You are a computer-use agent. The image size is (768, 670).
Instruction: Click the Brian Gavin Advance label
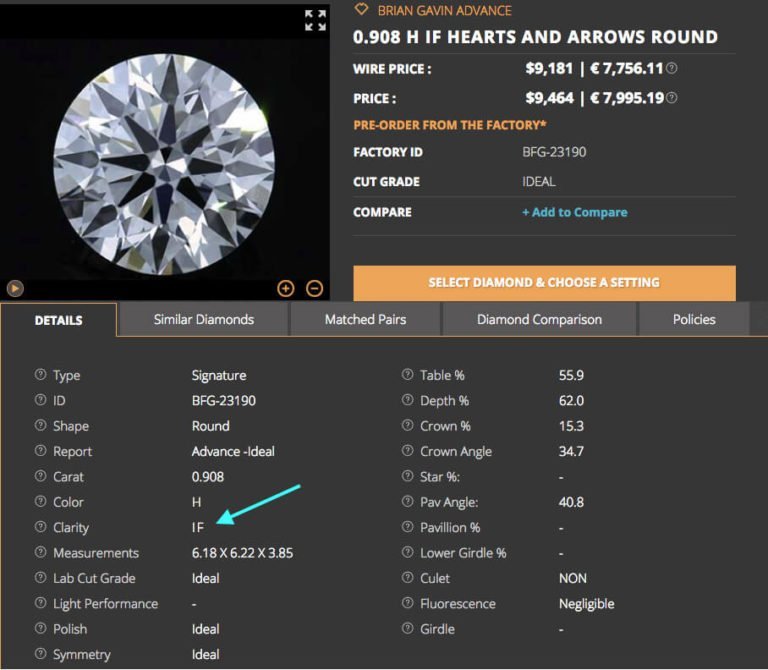click(444, 10)
